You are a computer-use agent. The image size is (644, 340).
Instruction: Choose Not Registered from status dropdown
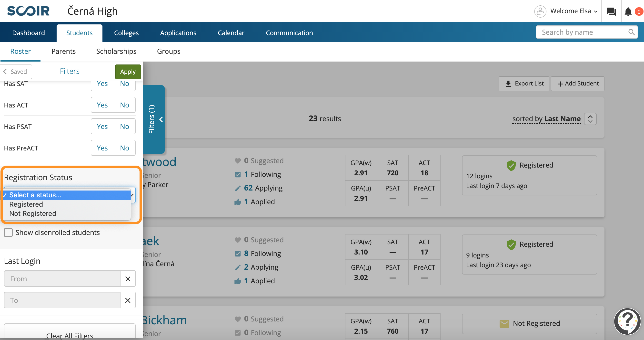coord(33,213)
